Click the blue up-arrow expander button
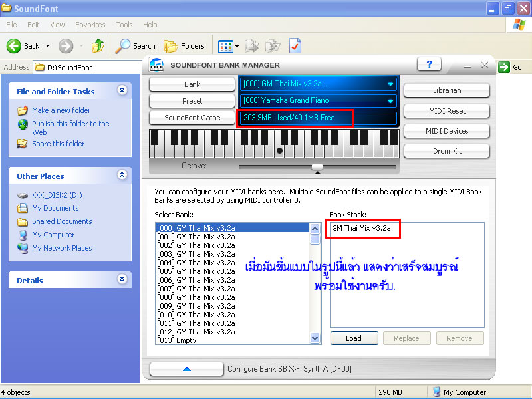 click(x=187, y=369)
